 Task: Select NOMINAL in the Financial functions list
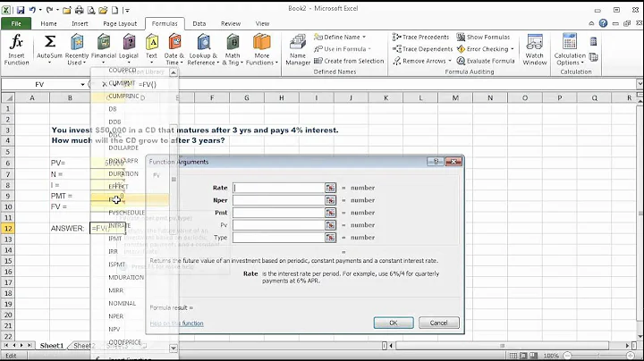[x=122, y=303]
